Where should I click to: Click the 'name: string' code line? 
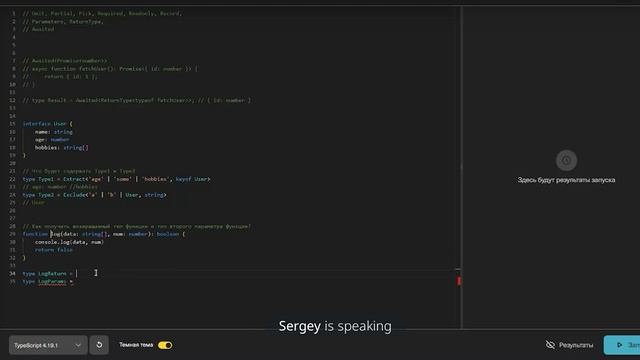53,132
